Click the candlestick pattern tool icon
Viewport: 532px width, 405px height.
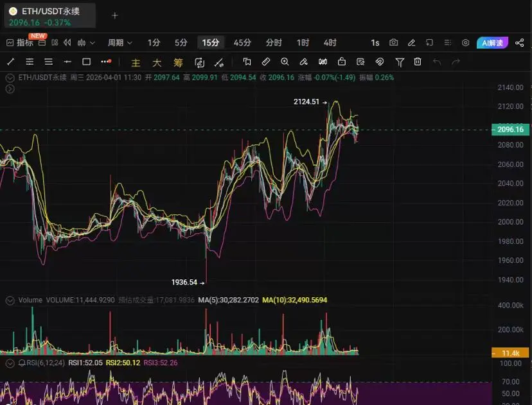pos(323,62)
